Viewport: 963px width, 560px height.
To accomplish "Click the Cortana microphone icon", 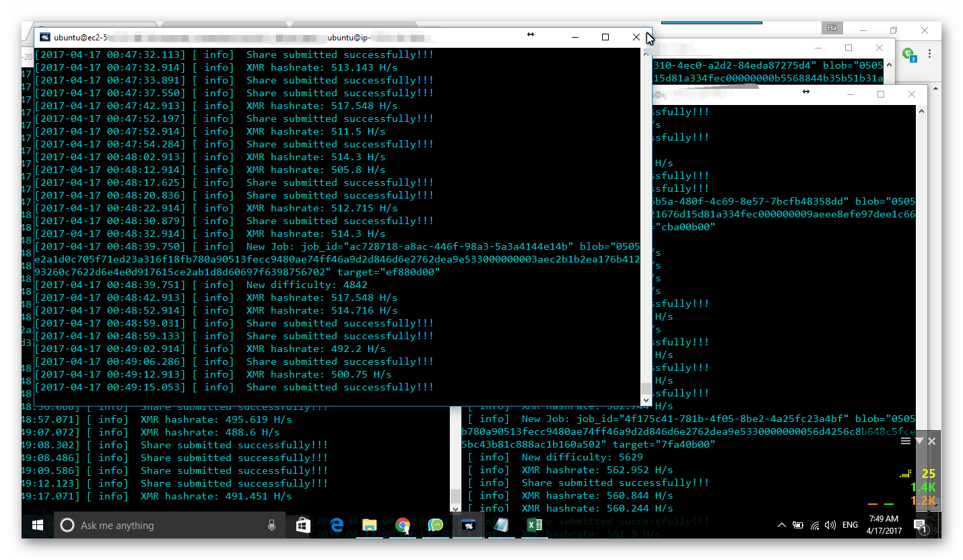I will 271,525.
